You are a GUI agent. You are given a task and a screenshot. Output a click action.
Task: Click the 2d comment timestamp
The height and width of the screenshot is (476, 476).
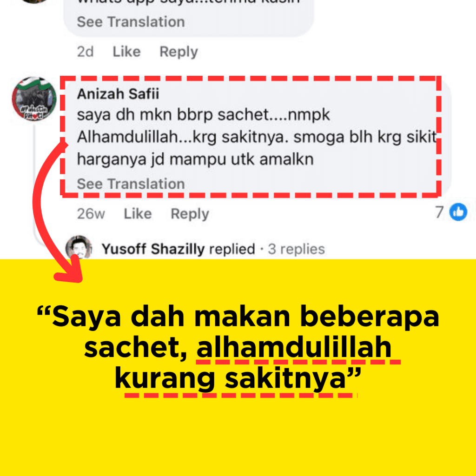pos(86,52)
